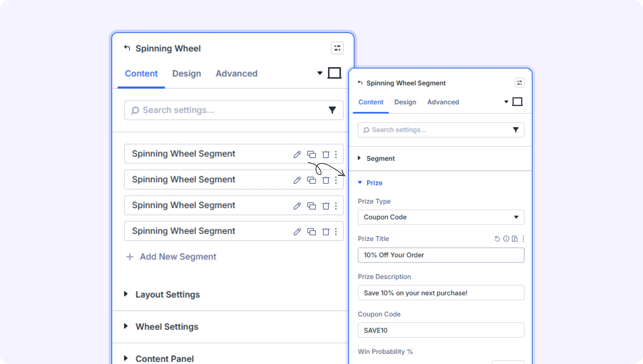Expand Wheel Settings section

[x=161, y=327]
